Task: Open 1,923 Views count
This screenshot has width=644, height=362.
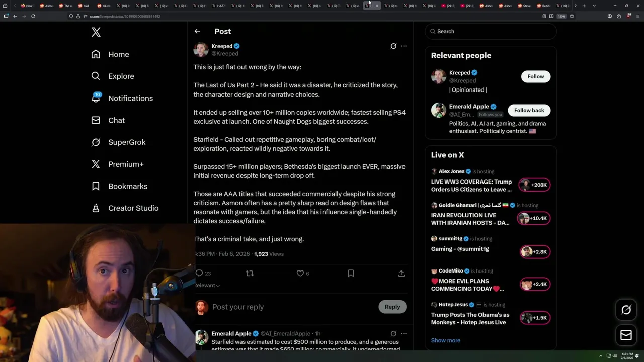Action: (x=269, y=254)
